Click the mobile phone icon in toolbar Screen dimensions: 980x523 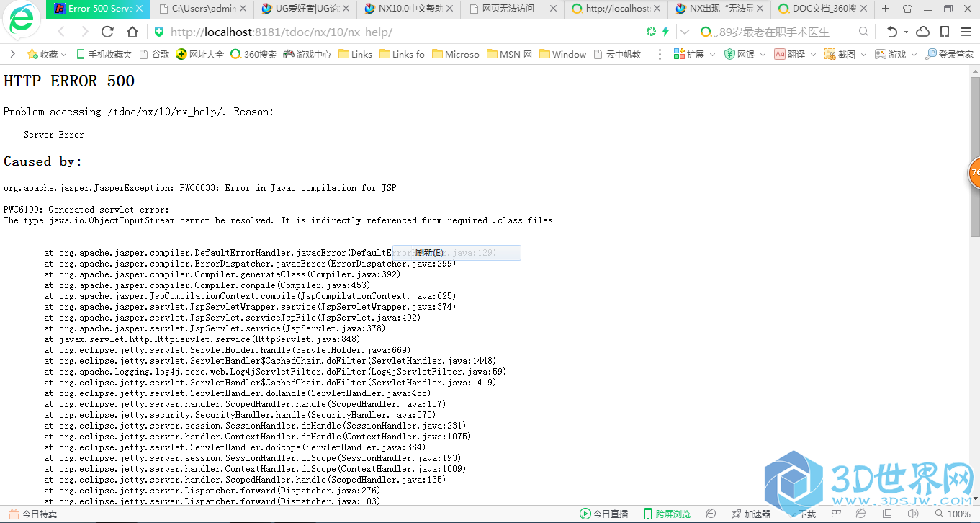coord(945,32)
